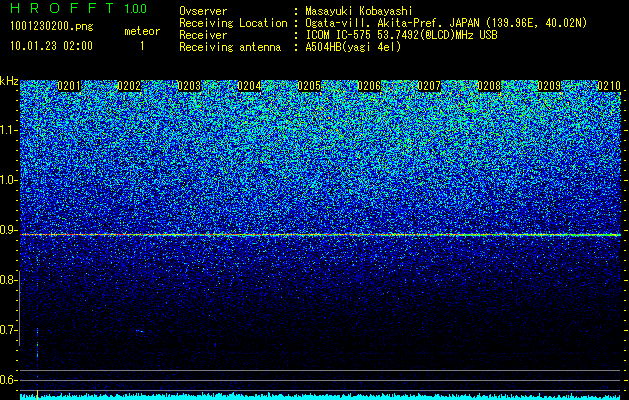Click the 0205 time marker

tap(309, 86)
